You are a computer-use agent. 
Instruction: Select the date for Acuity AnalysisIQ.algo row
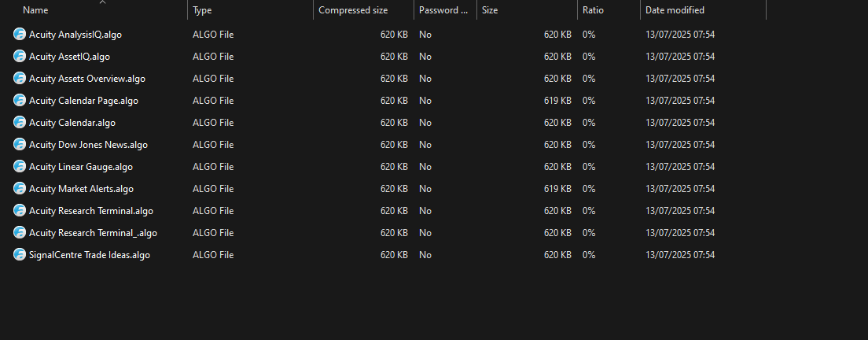(680, 35)
